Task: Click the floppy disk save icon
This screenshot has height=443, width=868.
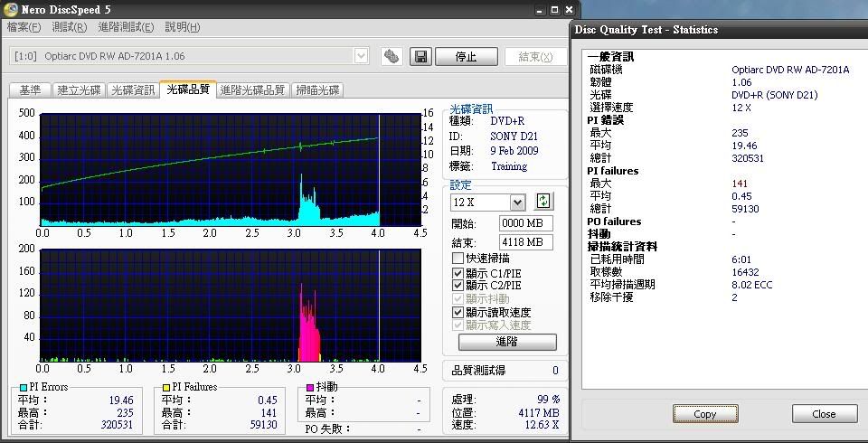Action: 420,56
